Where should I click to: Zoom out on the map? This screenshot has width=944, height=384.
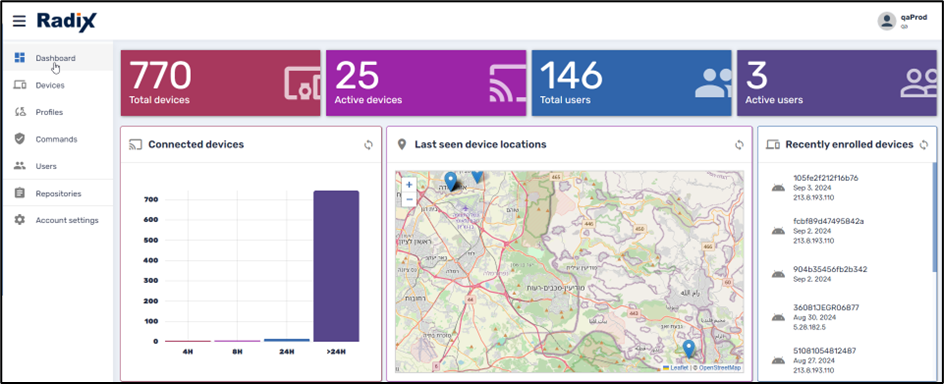click(409, 199)
